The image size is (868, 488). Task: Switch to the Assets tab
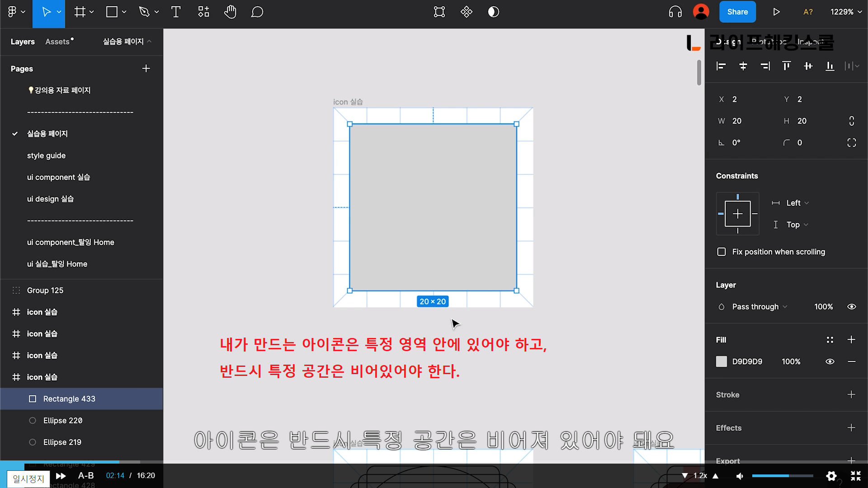[x=58, y=42]
